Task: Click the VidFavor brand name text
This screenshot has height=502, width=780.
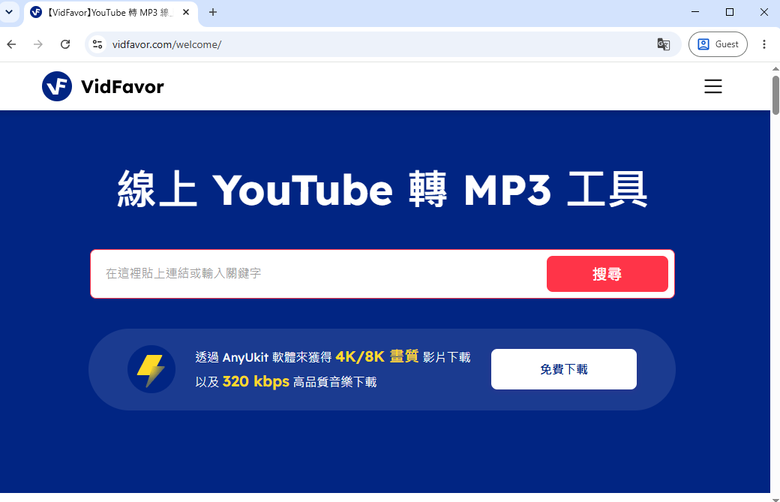Action: (x=122, y=87)
